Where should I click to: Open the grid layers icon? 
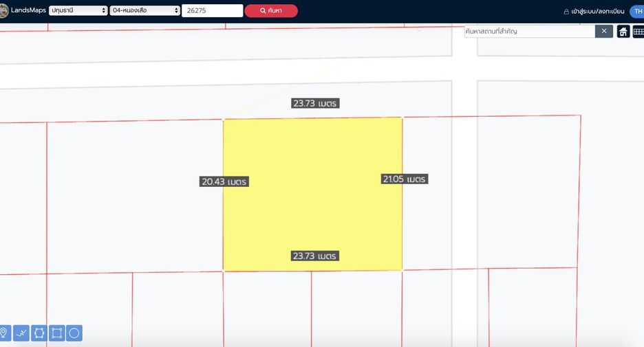(638, 32)
